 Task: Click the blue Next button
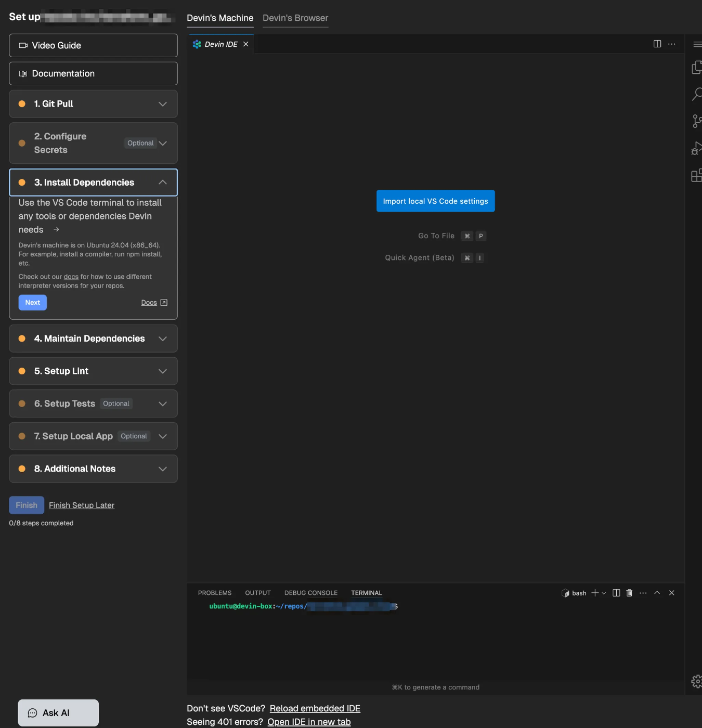click(x=33, y=303)
